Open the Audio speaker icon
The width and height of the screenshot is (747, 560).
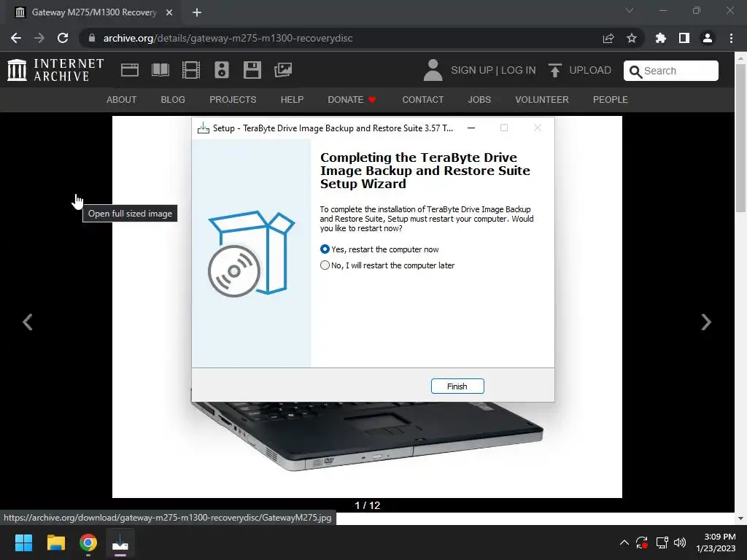pyautogui.click(x=222, y=70)
